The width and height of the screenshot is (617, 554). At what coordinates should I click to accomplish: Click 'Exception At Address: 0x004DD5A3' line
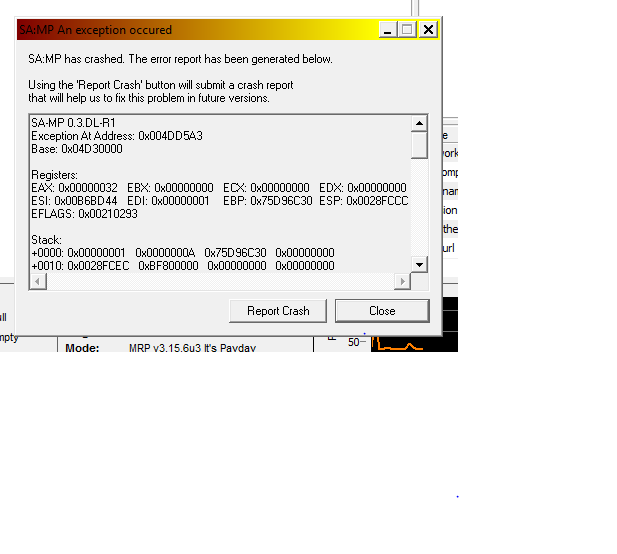(117, 136)
